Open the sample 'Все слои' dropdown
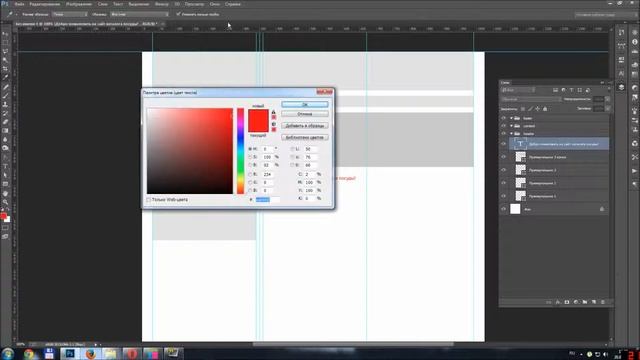640x360 pixels. pos(139,14)
